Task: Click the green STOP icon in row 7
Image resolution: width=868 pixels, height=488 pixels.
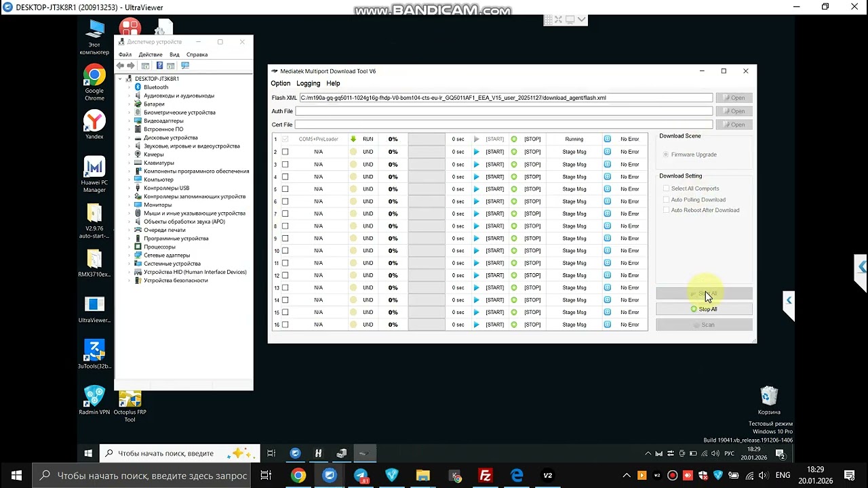Action: click(x=514, y=213)
